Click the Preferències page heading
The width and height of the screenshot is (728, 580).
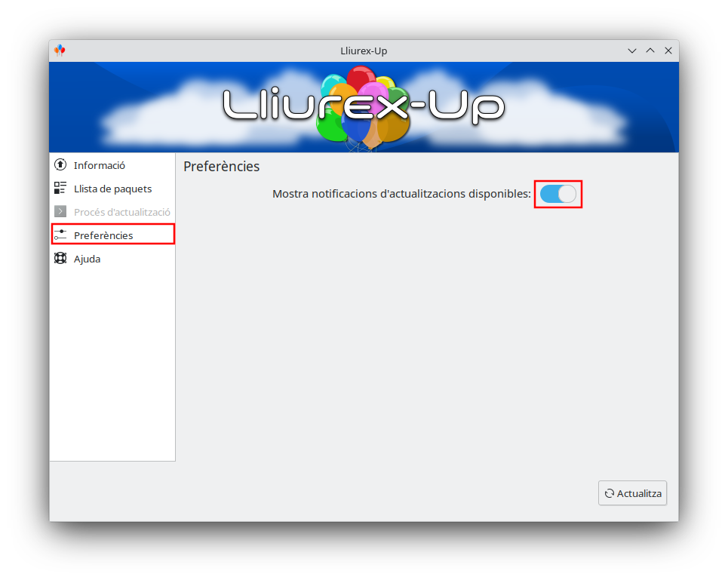pyautogui.click(x=222, y=166)
